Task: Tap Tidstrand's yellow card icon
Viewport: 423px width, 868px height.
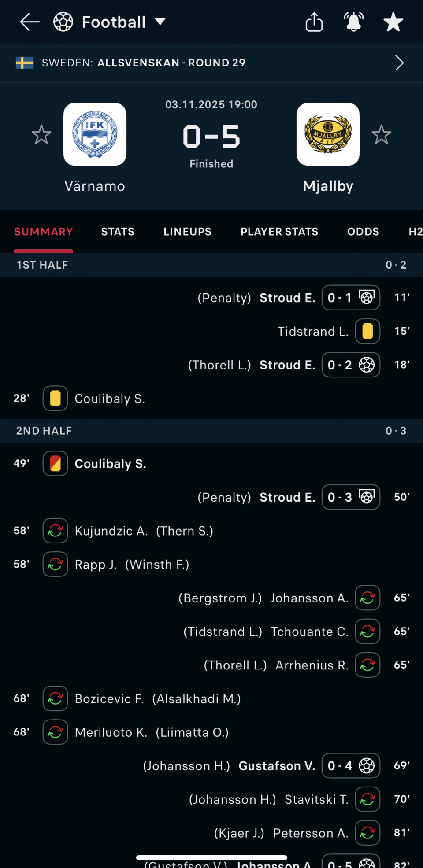Action: [x=367, y=331]
